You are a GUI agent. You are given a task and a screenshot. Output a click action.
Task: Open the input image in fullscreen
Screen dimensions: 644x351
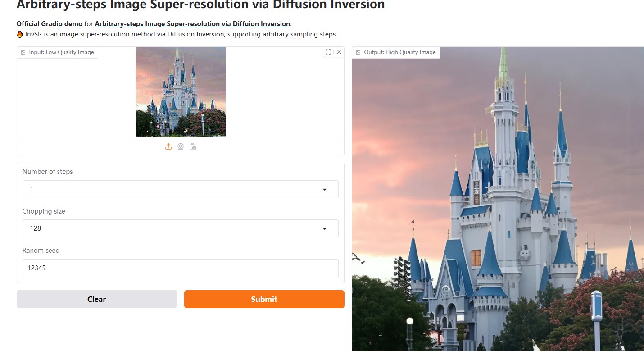pyautogui.click(x=328, y=52)
